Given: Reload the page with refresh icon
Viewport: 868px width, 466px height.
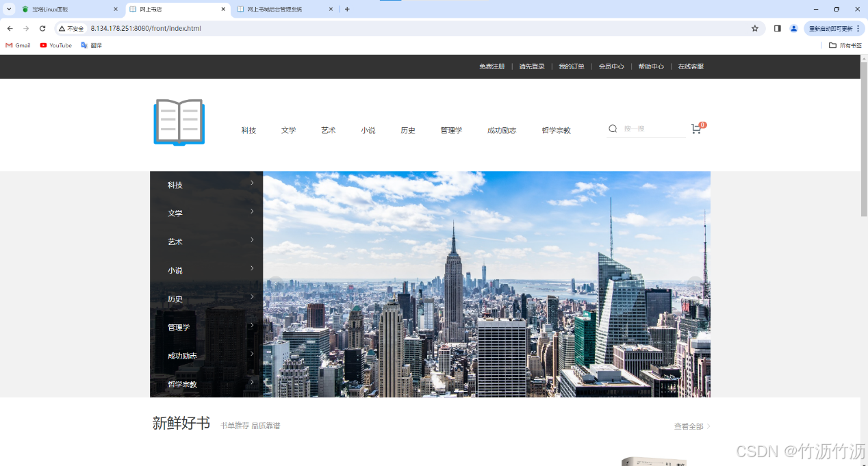Looking at the screenshot, I should pos(42,29).
